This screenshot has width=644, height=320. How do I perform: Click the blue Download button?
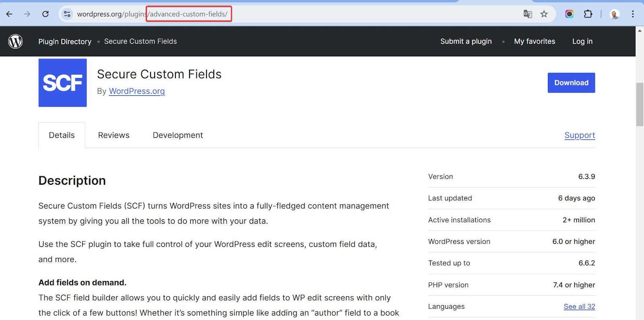571,83
